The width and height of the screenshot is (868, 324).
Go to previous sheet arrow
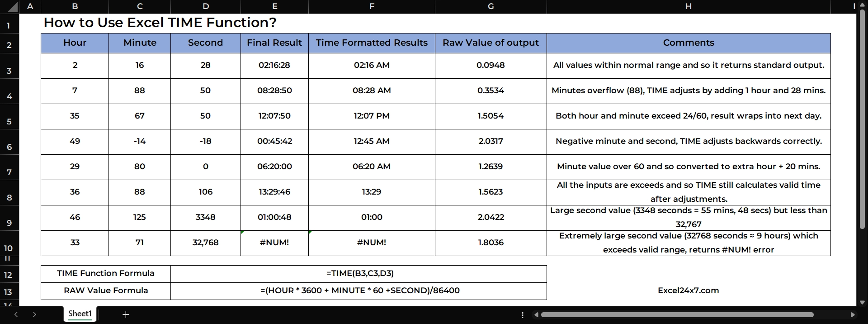click(x=16, y=314)
